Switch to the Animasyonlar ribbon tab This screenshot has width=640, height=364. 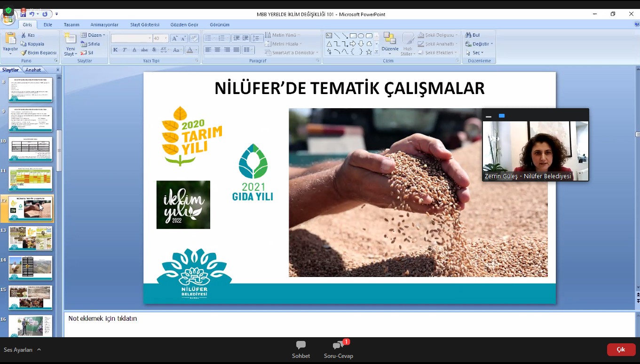point(103,24)
